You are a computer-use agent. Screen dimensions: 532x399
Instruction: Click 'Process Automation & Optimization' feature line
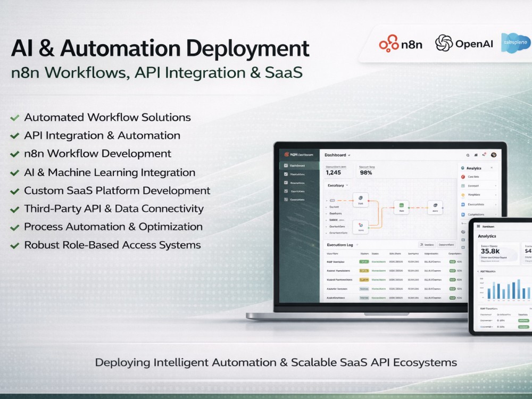pos(113,227)
